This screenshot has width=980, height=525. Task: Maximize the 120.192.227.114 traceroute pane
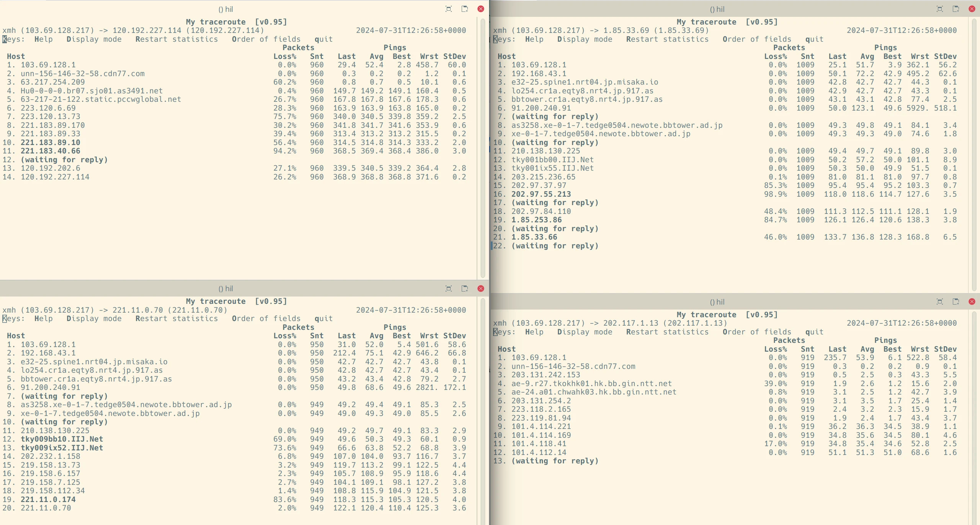coord(449,9)
